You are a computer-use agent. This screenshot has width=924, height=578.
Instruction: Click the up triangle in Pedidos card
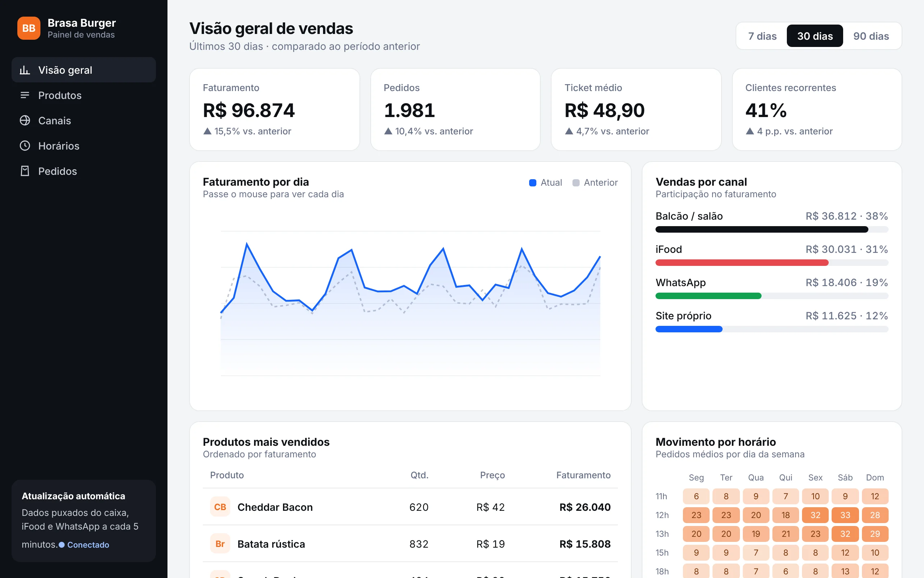point(388,131)
